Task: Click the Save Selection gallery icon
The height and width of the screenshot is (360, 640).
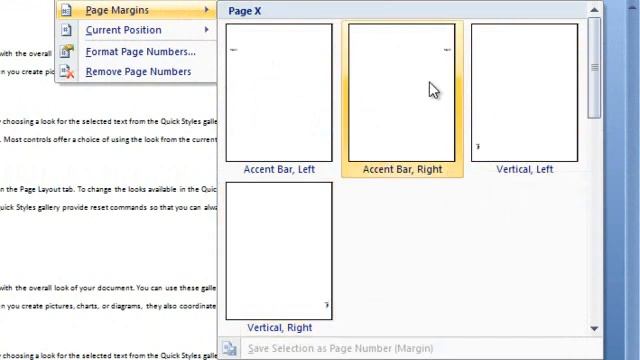Action: [x=229, y=348]
